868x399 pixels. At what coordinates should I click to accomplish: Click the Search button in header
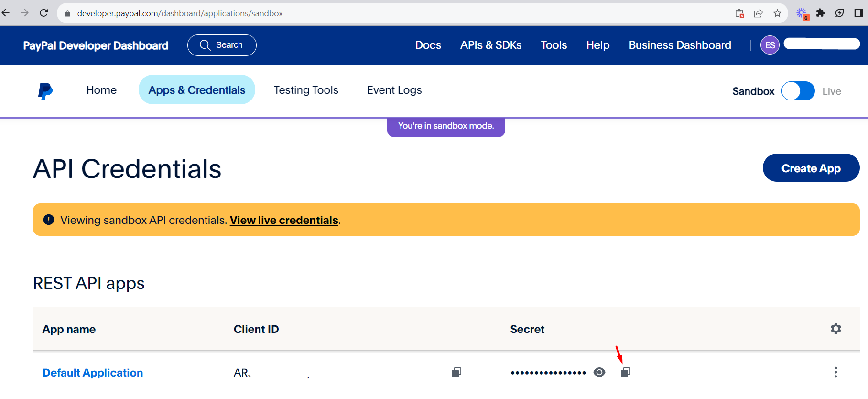click(222, 45)
